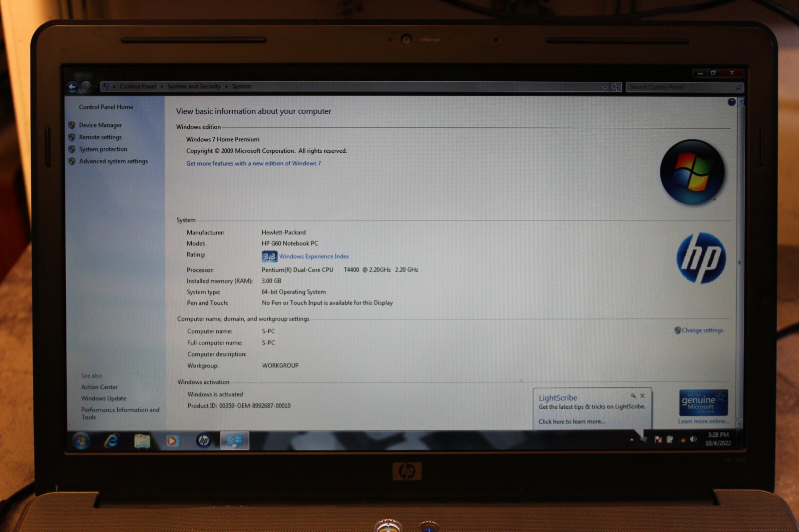This screenshot has width=799, height=532.
Task: Click the scrollbar up arrow
Action: pyautogui.click(x=741, y=101)
